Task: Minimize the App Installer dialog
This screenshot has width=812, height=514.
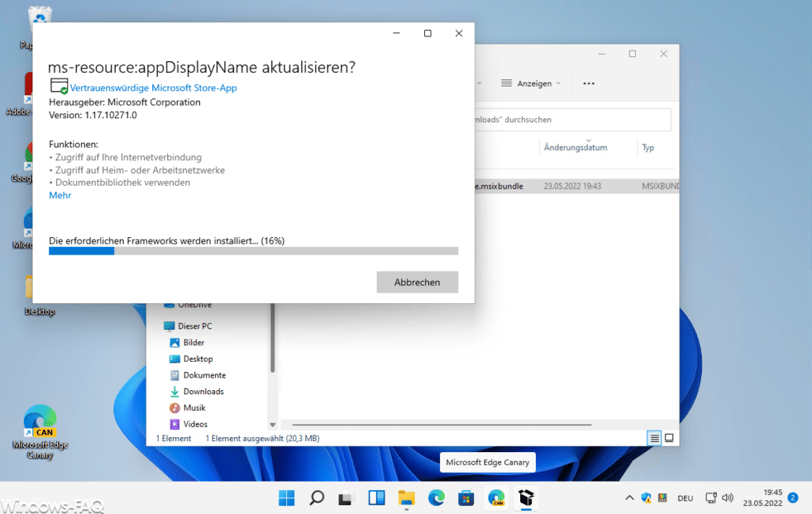Action: [x=396, y=33]
